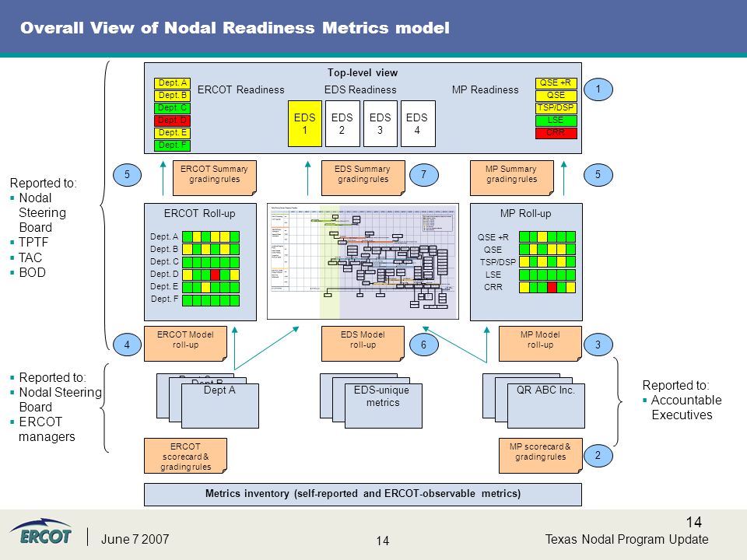Select the EDS 3 box
Screen dimensions: 747x560
click(x=380, y=124)
